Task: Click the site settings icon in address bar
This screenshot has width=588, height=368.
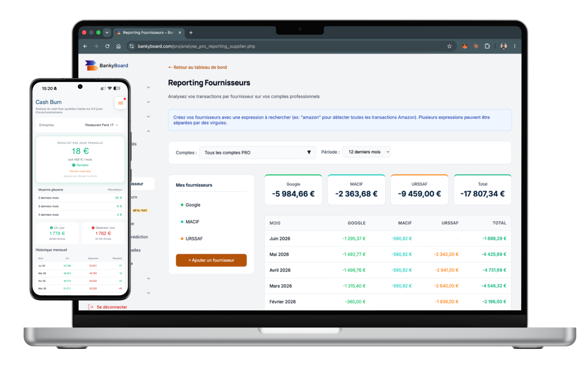Action: (x=132, y=46)
